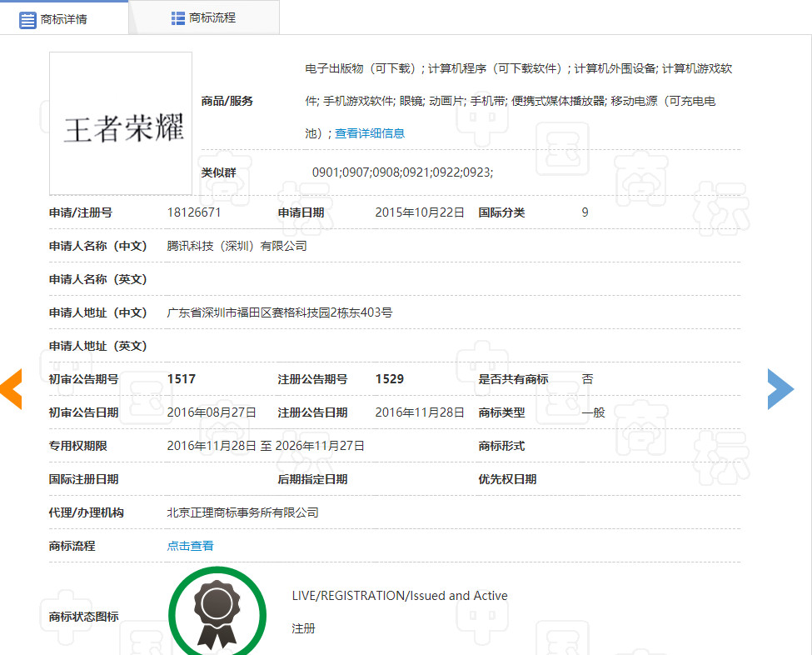Click the document icon beside 商标详情
This screenshot has width=812, height=655.
pyautogui.click(x=27, y=19)
